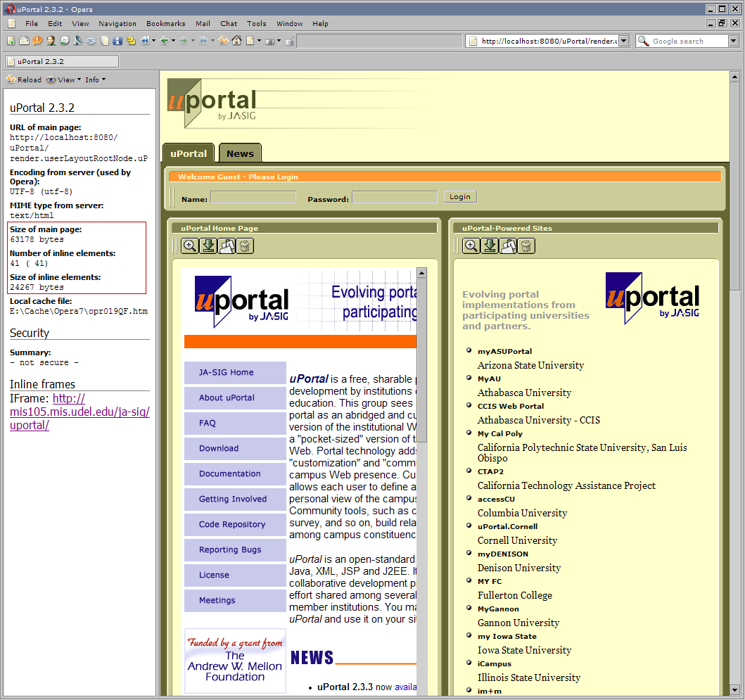Viewport: 745px width, 700px height.
Task: Click the security padlock icon beside the toolbar field
Action: click(x=289, y=42)
